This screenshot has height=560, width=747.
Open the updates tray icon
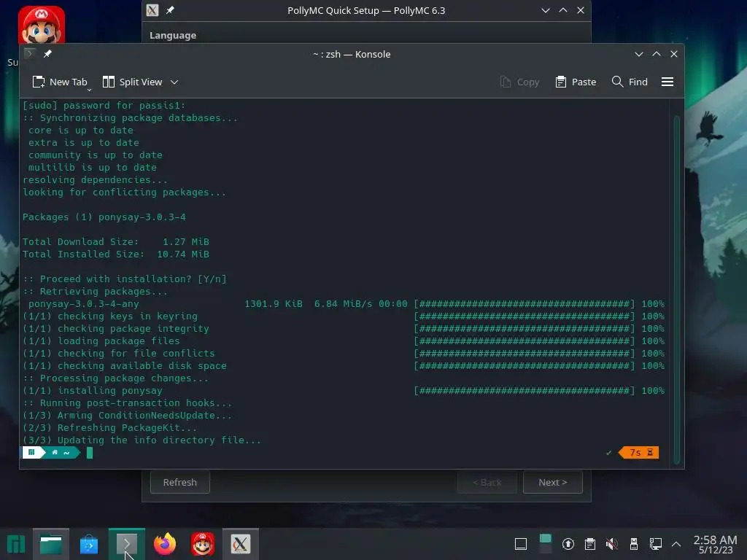tap(568, 544)
